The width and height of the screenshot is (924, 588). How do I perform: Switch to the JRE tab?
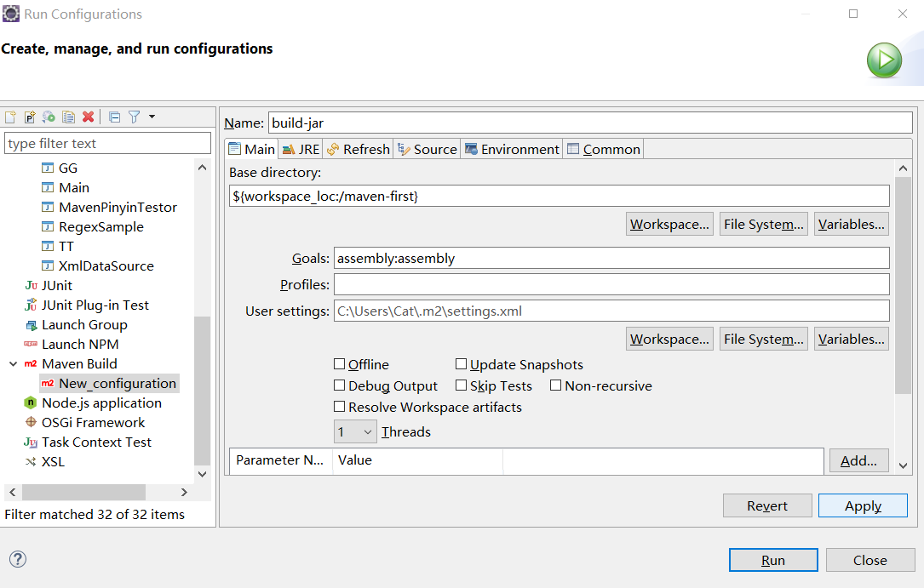click(x=301, y=149)
